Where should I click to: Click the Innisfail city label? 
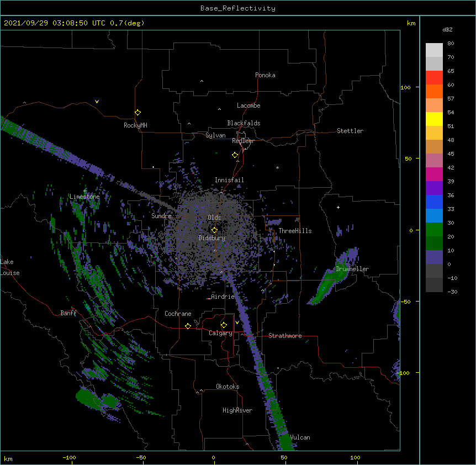point(229,180)
